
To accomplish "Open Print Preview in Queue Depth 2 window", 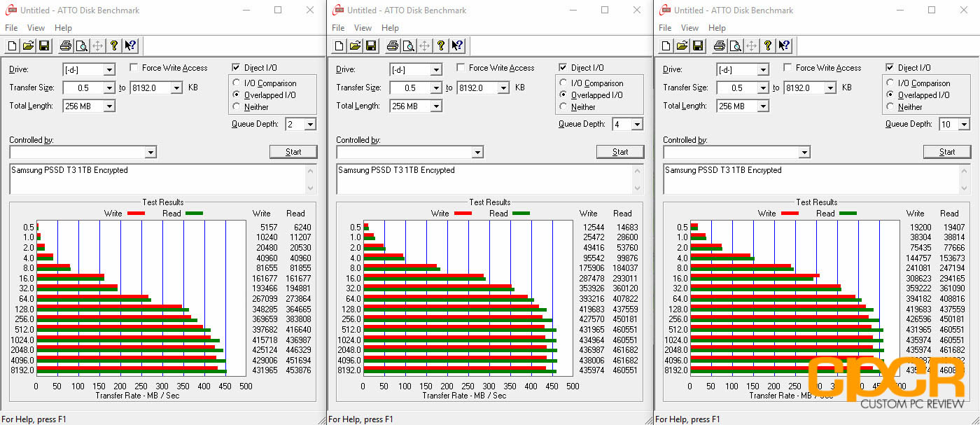I will point(81,46).
